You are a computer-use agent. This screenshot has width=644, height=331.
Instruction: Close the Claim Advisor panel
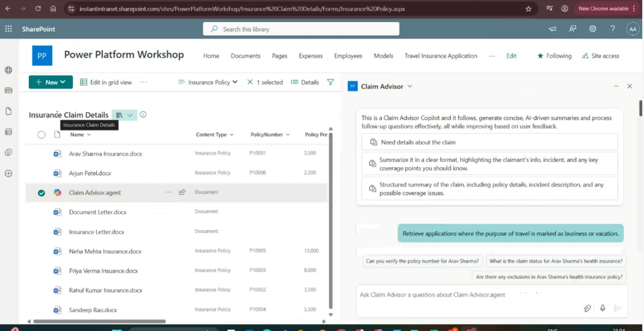tap(630, 86)
